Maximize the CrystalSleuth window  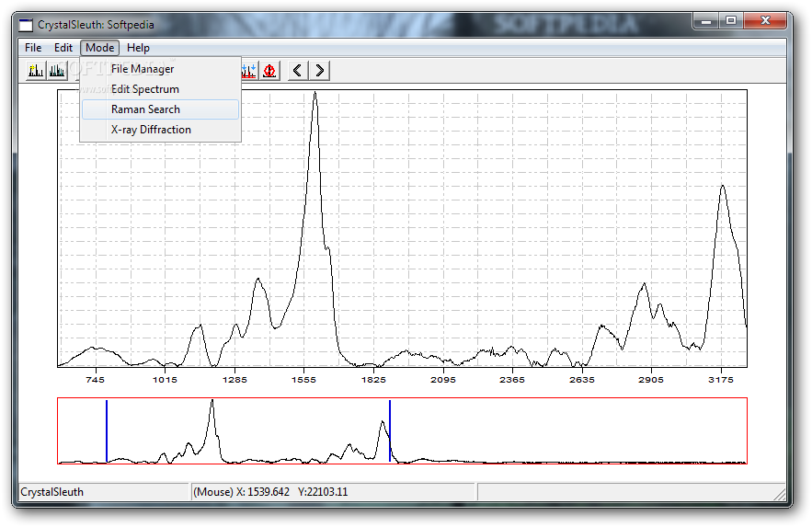(731, 21)
